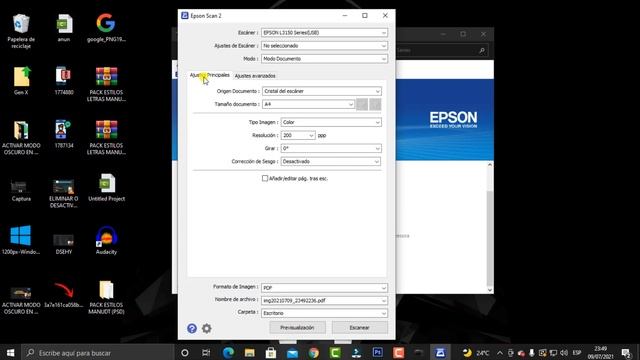Select the 1774880 desktop file

64,81
